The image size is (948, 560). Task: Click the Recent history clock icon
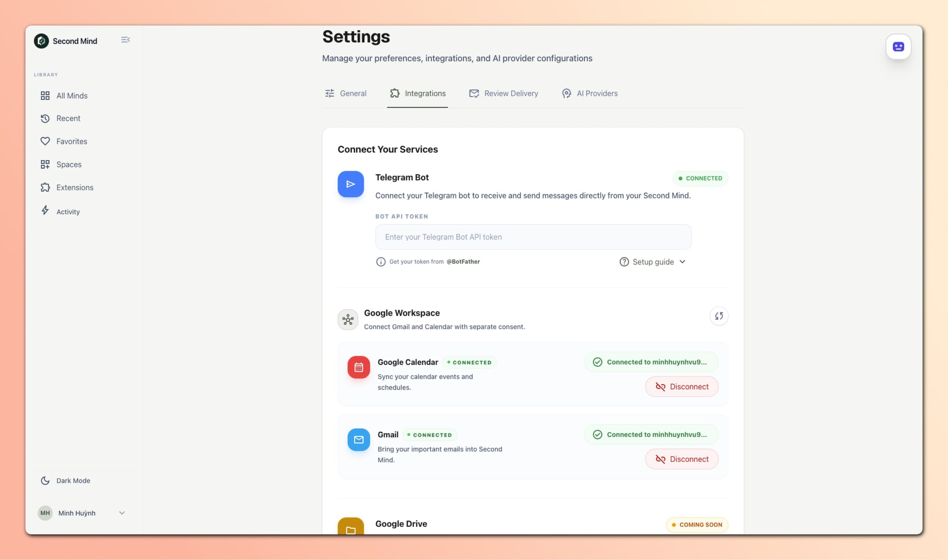(45, 118)
